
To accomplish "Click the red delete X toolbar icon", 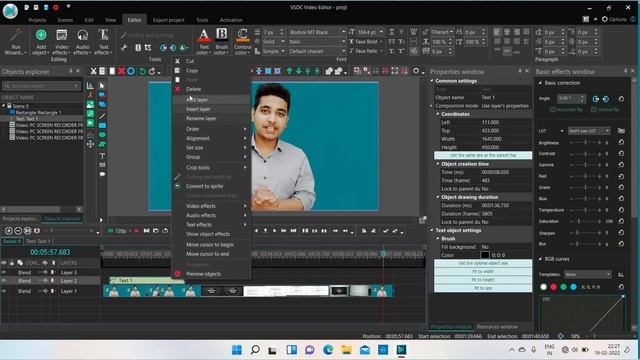I will pos(121,71).
